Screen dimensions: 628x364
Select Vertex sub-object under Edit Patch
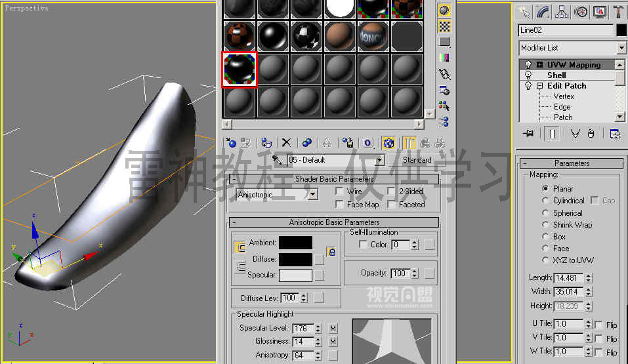click(x=563, y=96)
